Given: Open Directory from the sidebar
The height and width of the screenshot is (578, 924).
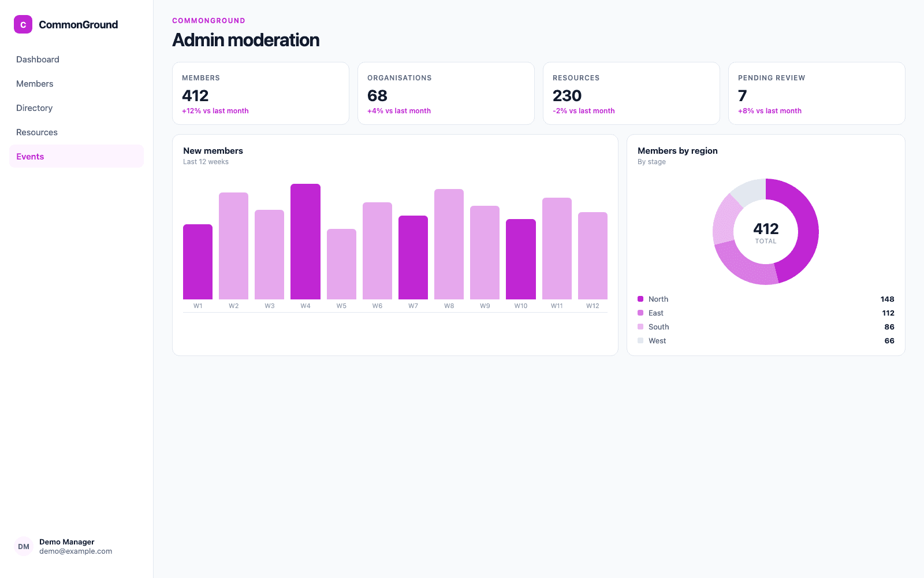Looking at the screenshot, I should (76, 108).
